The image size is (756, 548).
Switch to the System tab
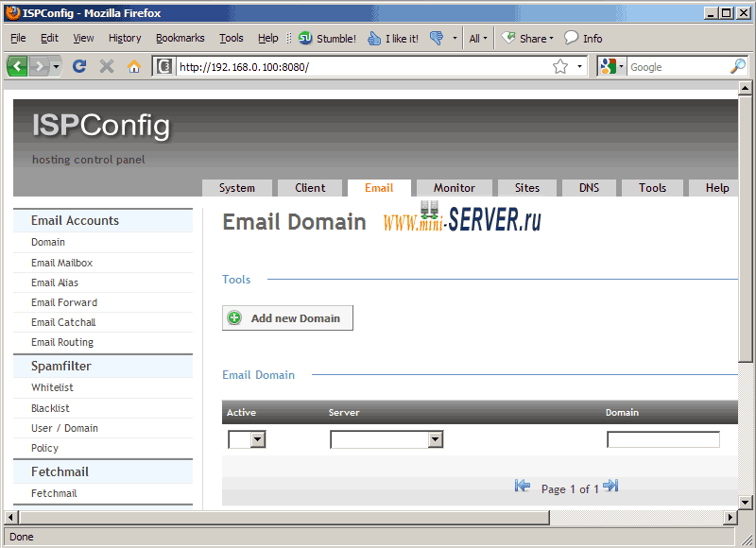[x=237, y=187]
